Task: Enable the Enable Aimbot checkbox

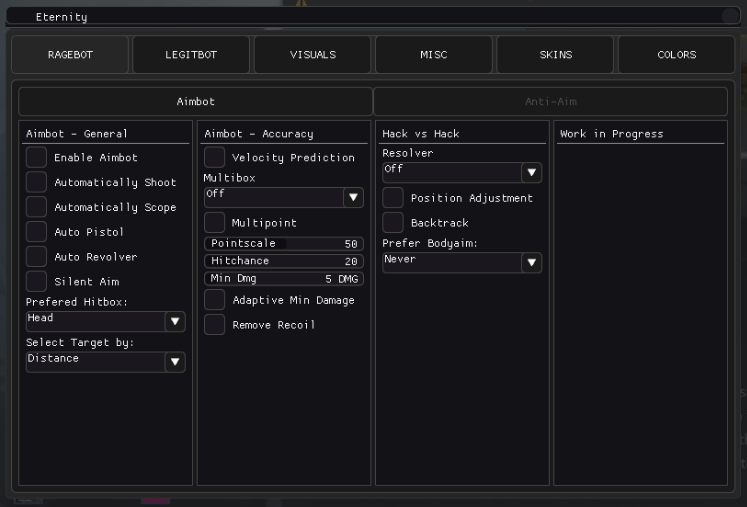Action: tap(37, 158)
